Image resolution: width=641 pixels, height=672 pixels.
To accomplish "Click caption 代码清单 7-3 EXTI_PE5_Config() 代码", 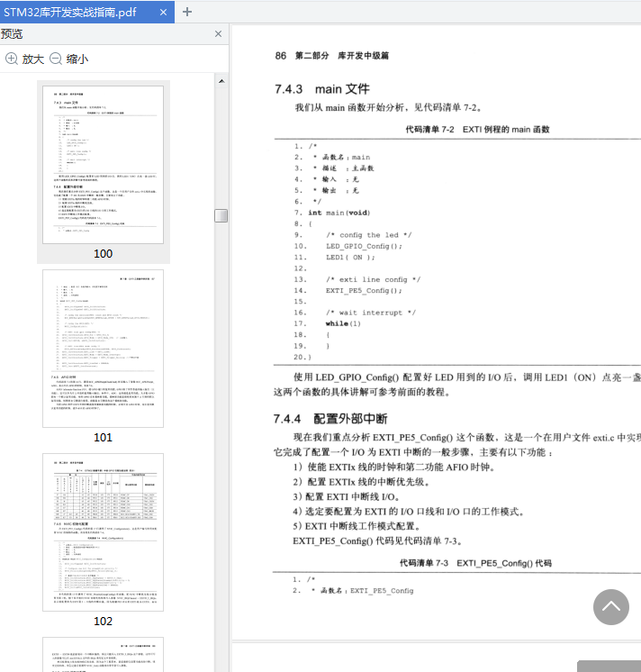I will pyautogui.click(x=475, y=563).
